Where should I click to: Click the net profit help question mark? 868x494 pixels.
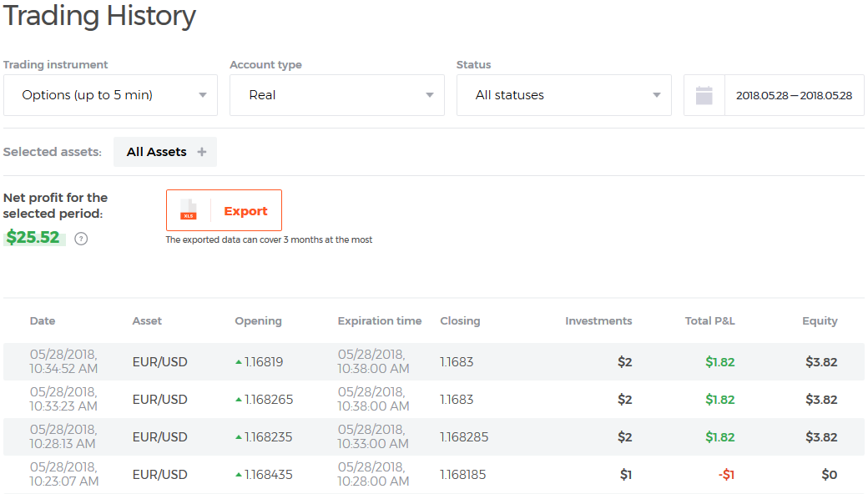coord(81,239)
